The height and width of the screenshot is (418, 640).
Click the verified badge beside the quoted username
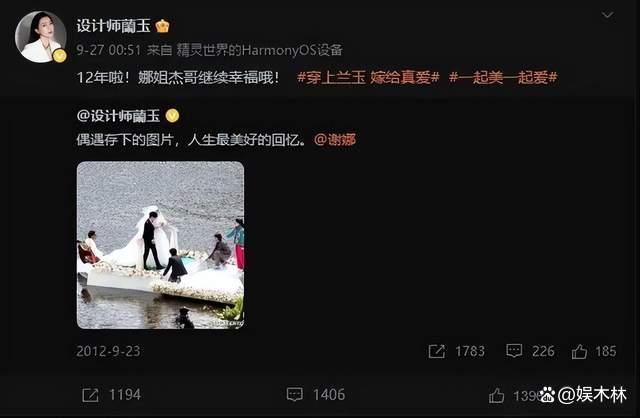point(172,116)
